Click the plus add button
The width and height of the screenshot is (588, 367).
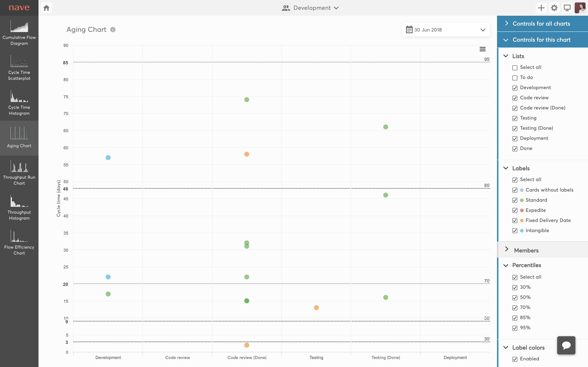pos(541,8)
